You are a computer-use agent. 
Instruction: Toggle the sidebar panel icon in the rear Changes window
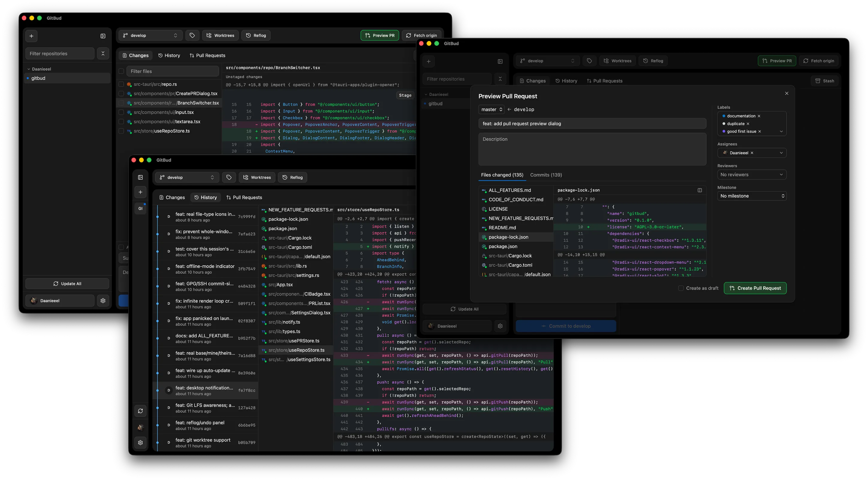[103, 36]
